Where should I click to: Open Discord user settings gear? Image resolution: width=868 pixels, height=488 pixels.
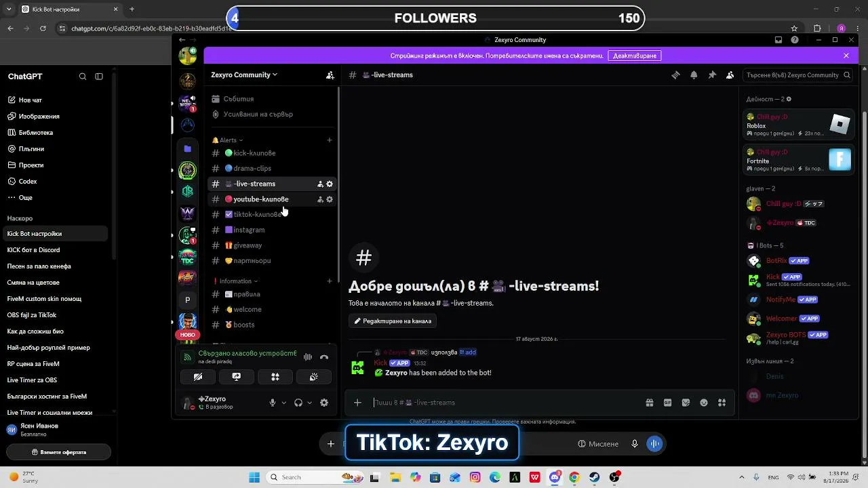click(324, 403)
